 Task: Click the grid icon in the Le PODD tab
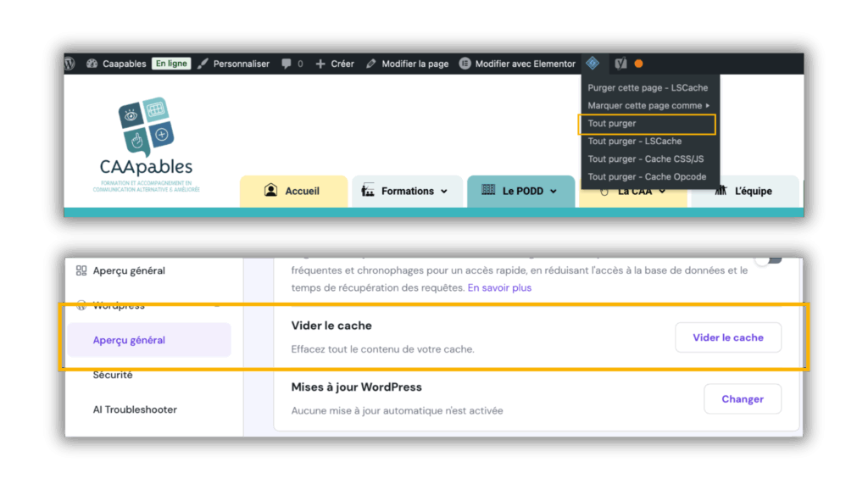point(488,190)
